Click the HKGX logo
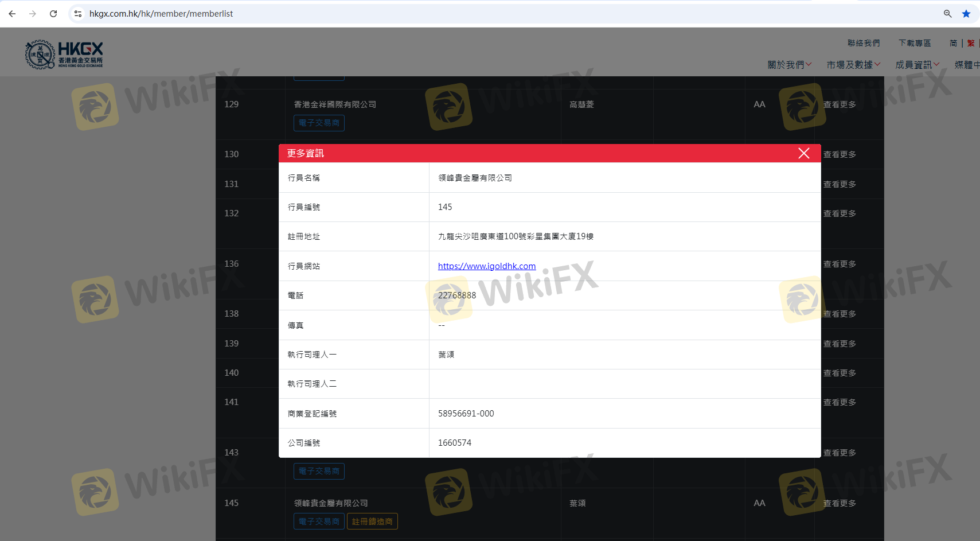 coord(64,55)
